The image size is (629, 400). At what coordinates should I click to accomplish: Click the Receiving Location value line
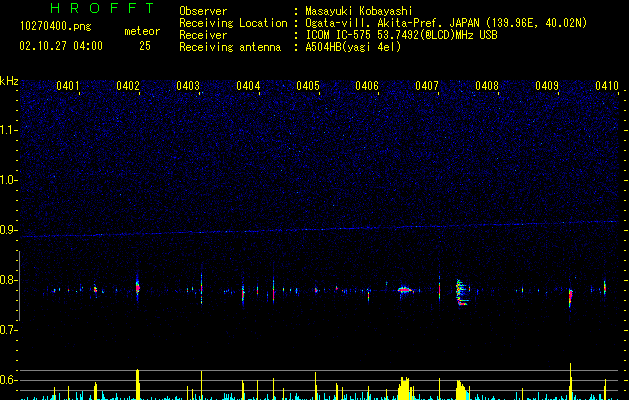coord(446,23)
